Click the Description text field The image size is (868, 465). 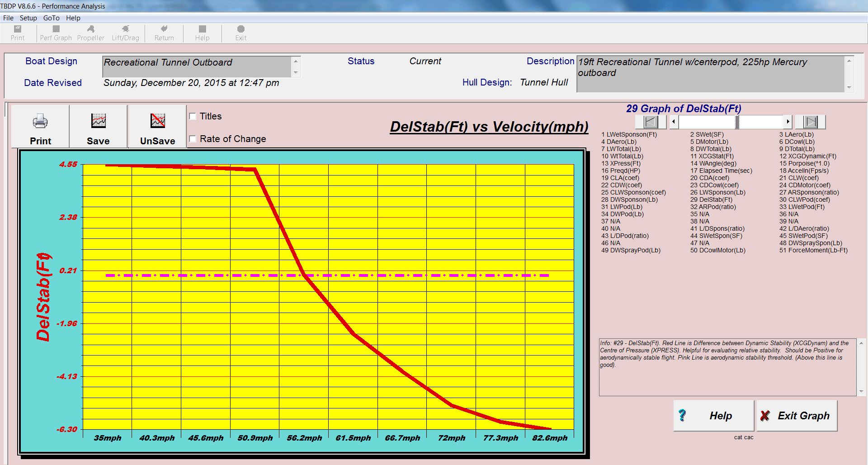[x=711, y=74]
